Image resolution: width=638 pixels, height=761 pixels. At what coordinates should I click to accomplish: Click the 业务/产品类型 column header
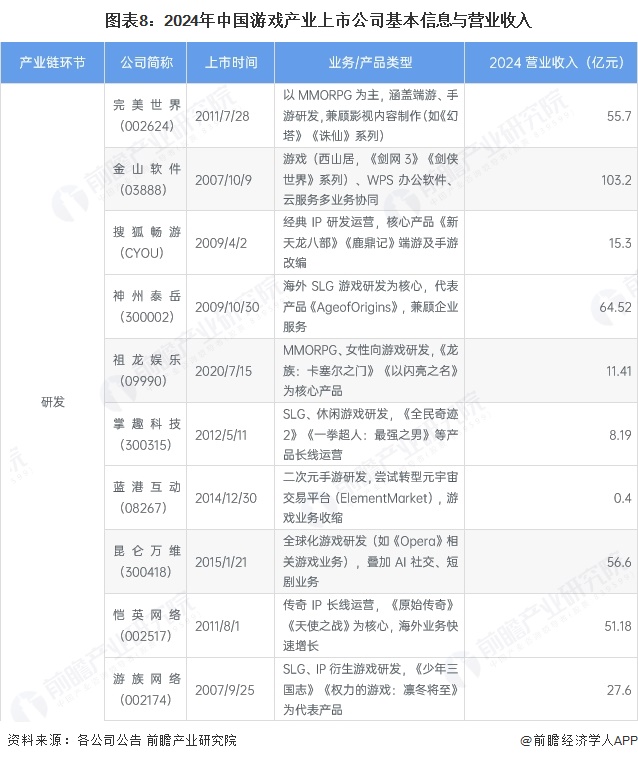(x=369, y=64)
